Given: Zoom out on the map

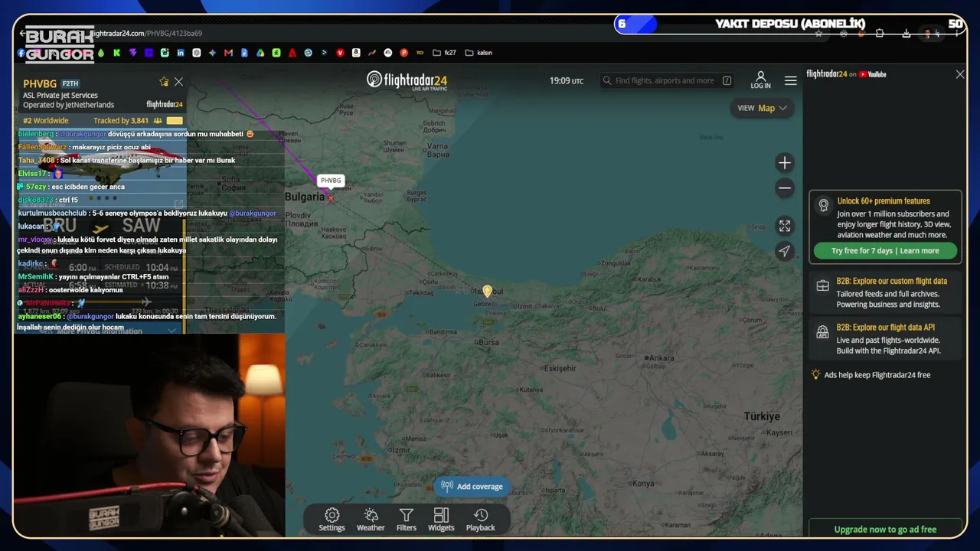Looking at the screenshot, I should click(x=785, y=187).
